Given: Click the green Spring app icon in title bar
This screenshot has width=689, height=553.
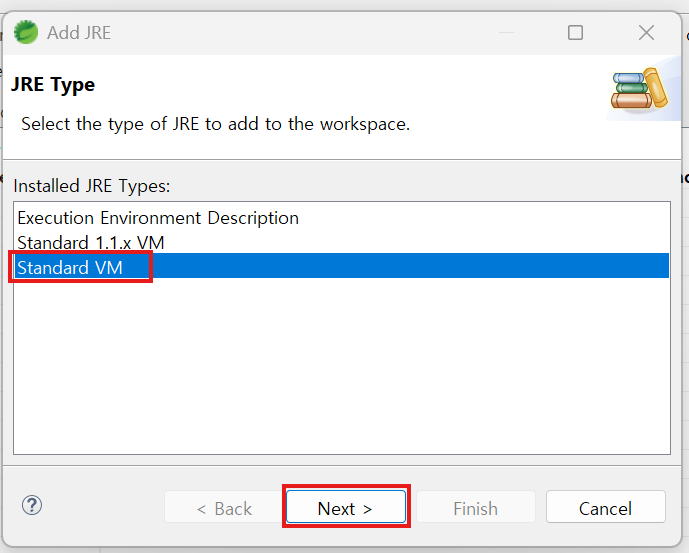Looking at the screenshot, I should (26, 32).
